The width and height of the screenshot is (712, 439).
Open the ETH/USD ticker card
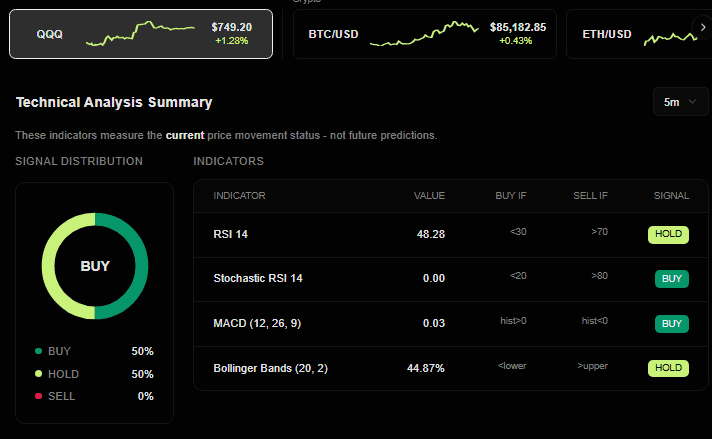(639, 34)
